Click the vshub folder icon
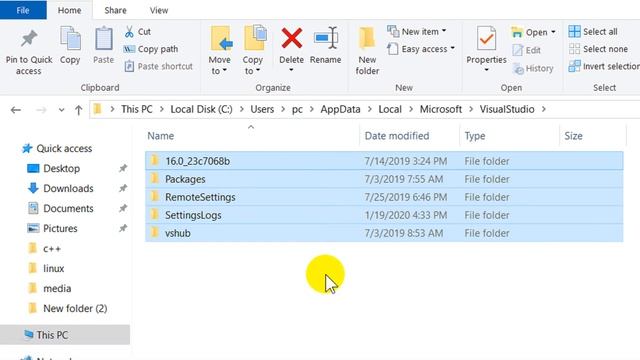 (x=155, y=232)
